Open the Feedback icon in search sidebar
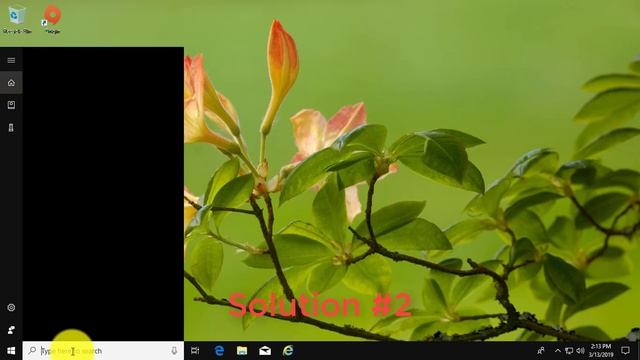 pos(11,330)
